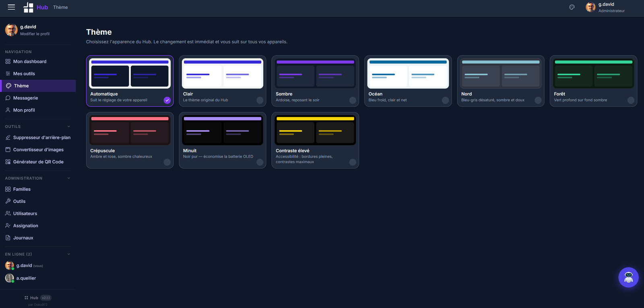Click the Mon dashboard grid icon
Viewport: 644px width, 308px height.
(8, 62)
